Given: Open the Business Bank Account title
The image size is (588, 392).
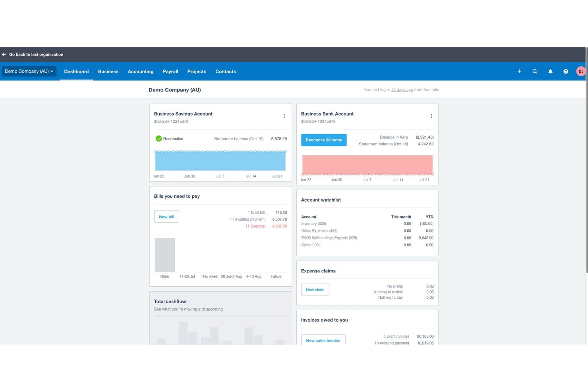Looking at the screenshot, I should [327, 114].
